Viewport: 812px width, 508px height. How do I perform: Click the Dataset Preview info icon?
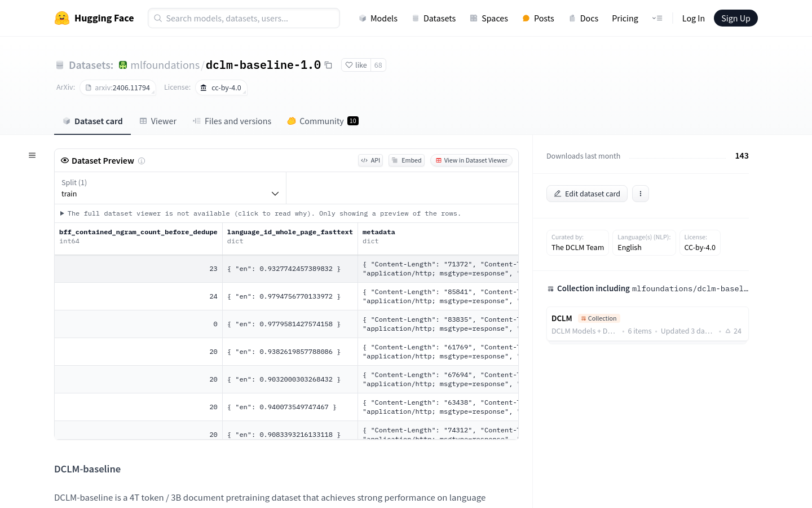point(142,161)
